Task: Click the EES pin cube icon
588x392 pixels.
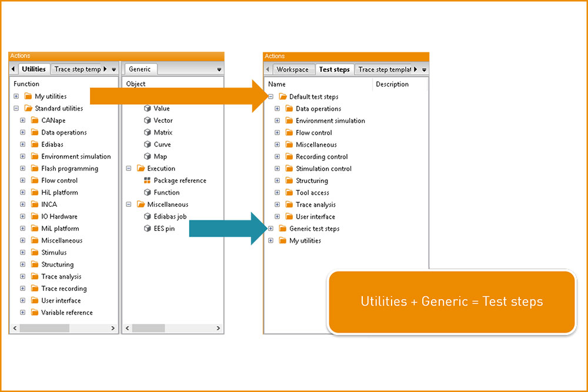Action: (x=147, y=229)
